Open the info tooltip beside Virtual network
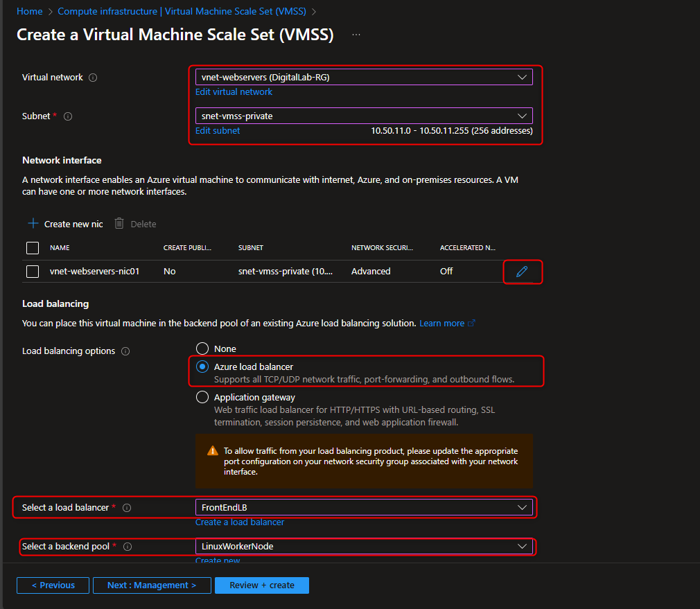700x609 pixels. 92,77
